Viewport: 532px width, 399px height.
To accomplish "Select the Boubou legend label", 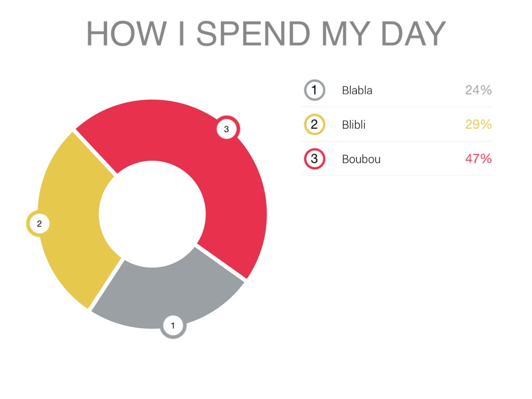I will pyautogui.click(x=361, y=159).
